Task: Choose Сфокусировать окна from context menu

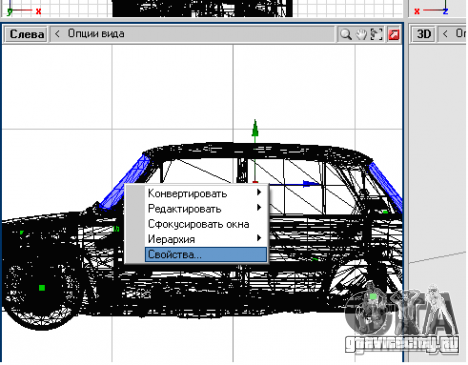Action: tap(205, 224)
